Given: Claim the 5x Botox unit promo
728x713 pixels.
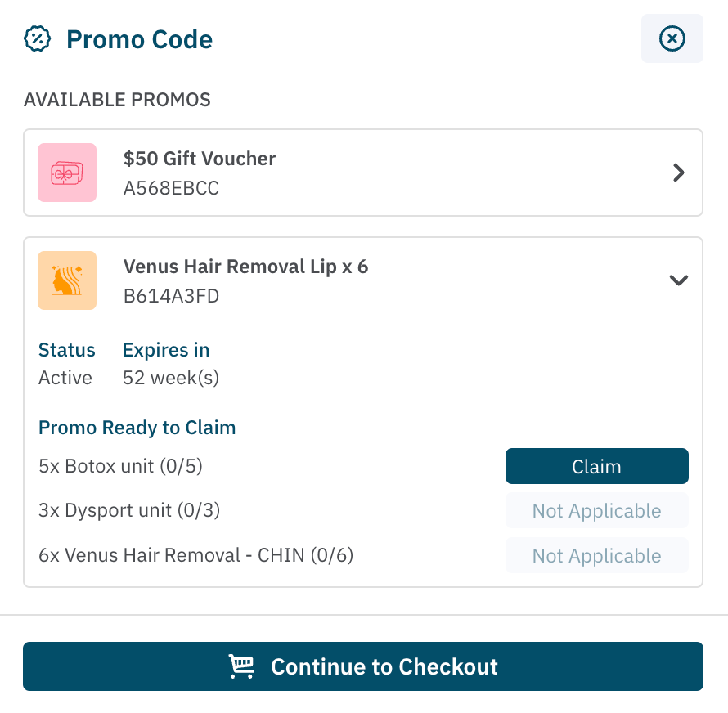Looking at the screenshot, I should 596,466.
